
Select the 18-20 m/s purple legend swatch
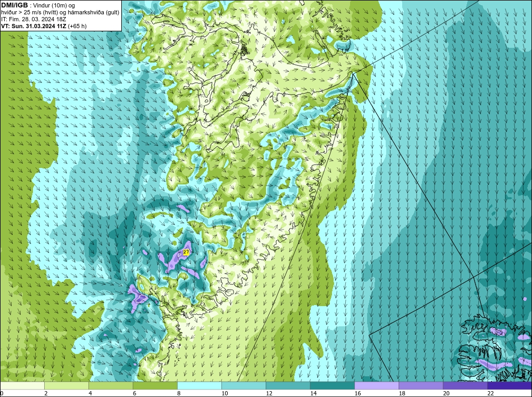421,386
